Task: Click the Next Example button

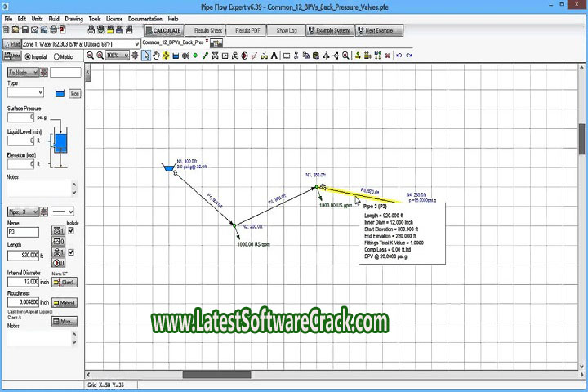Action: (379, 30)
